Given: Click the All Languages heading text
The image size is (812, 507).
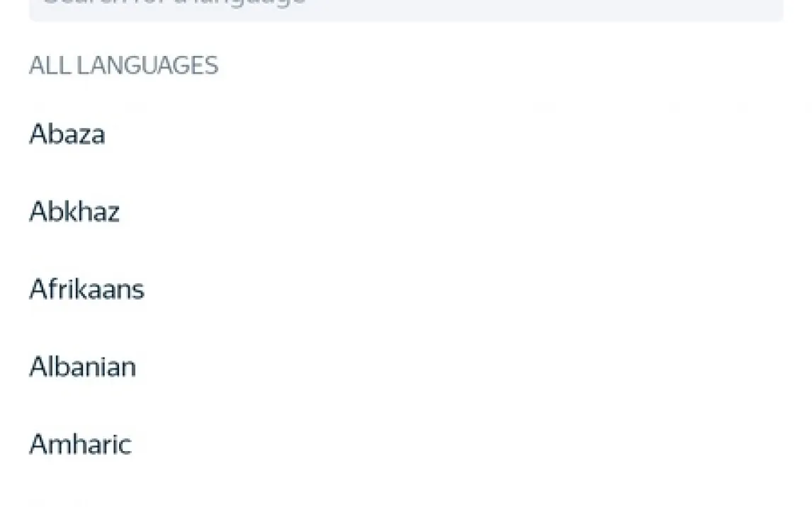Looking at the screenshot, I should [124, 65].
